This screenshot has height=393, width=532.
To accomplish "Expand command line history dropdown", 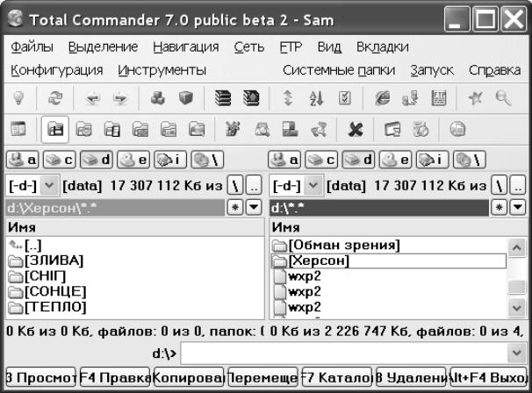I will pos(517,353).
